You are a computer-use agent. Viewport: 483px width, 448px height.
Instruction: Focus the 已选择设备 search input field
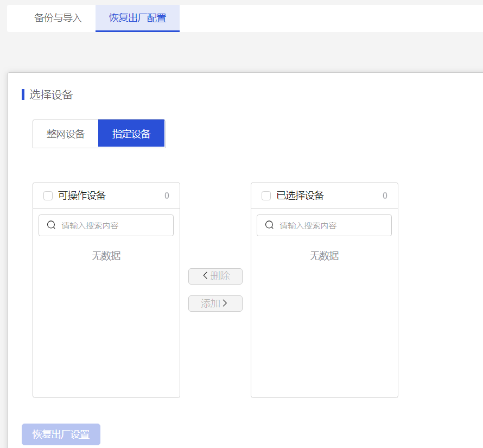(x=332, y=225)
